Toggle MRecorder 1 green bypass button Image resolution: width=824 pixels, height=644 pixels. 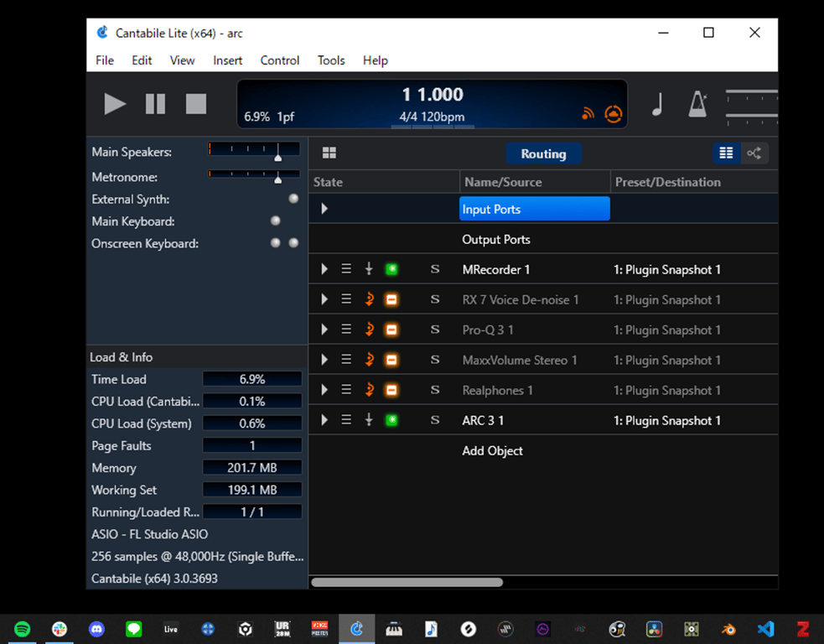(391, 270)
